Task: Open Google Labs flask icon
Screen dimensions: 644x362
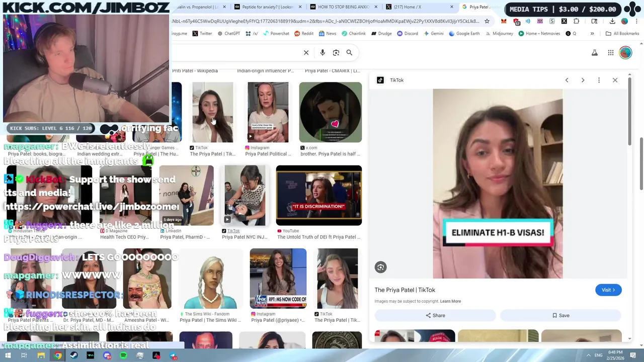Action: (x=594, y=53)
